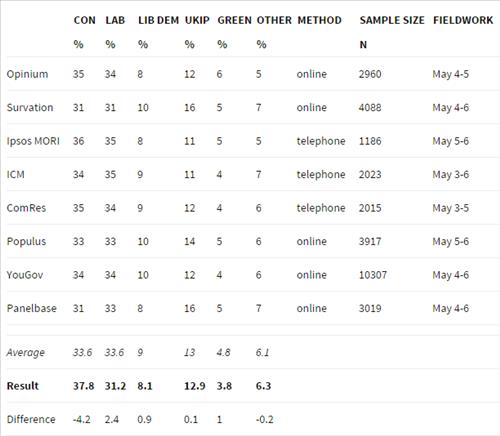Click the Difference CON value -4.2

pyautogui.click(x=81, y=419)
